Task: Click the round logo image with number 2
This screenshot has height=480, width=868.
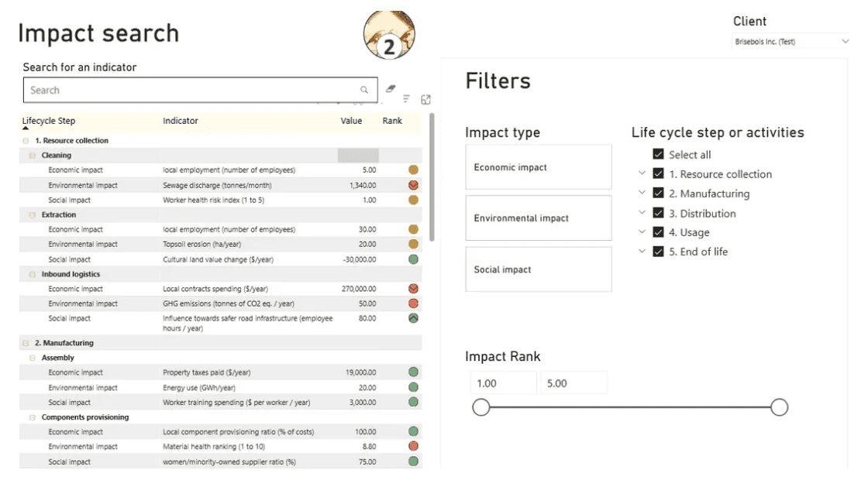Action: pos(389,34)
